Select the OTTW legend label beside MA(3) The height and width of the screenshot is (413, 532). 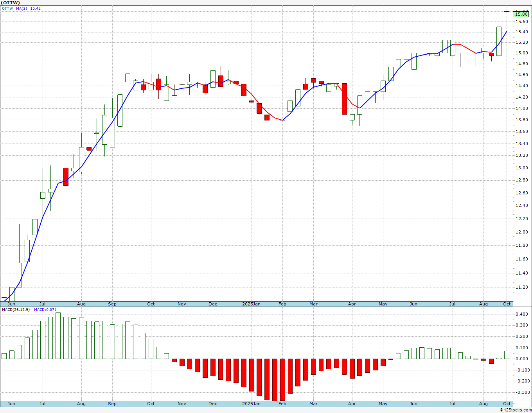coord(7,8)
